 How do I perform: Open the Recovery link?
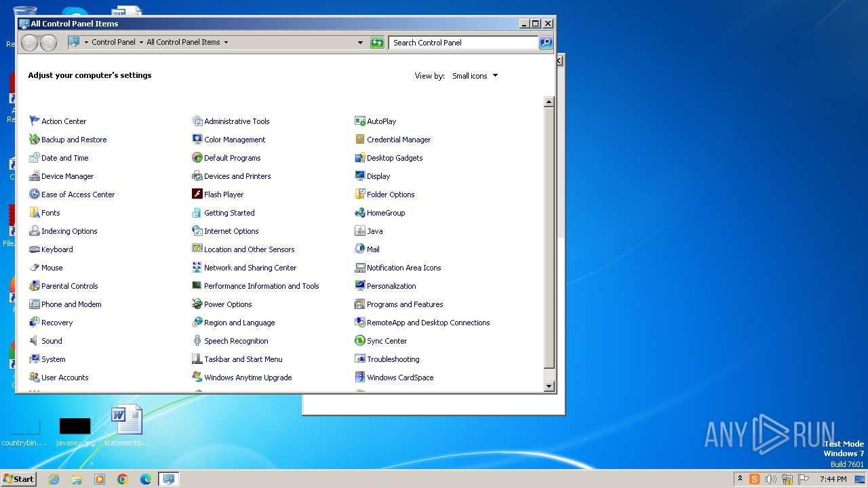57,323
